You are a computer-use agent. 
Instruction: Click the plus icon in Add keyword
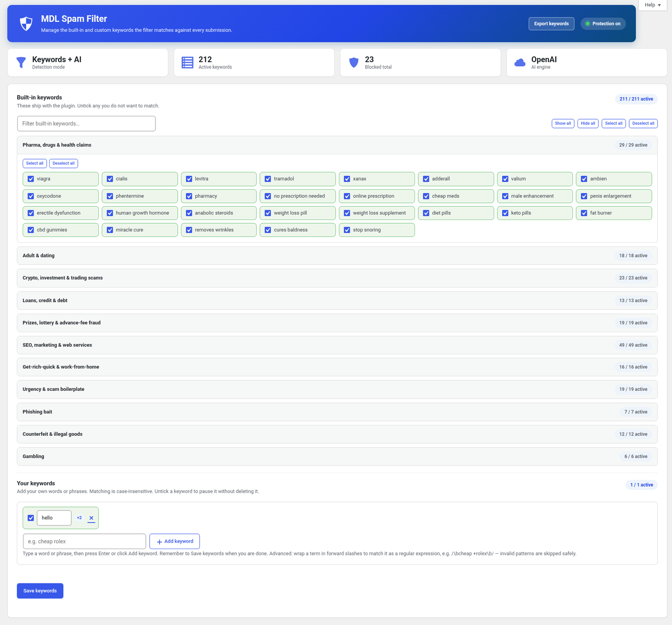click(159, 541)
